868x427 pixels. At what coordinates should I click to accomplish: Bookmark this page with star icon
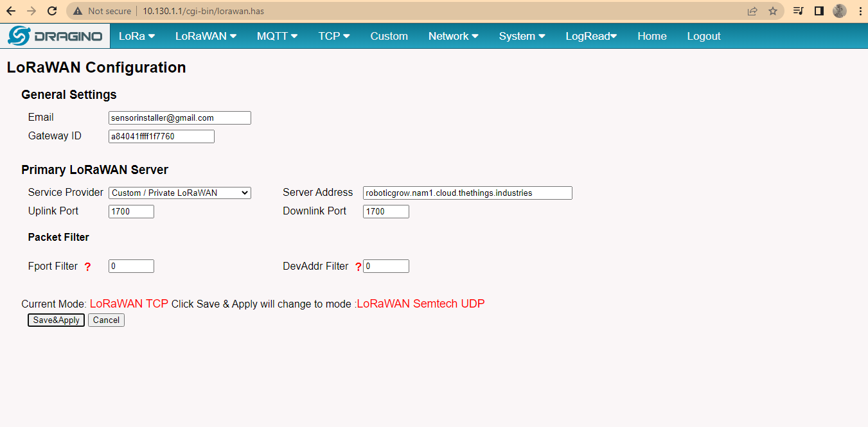click(773, 11)
